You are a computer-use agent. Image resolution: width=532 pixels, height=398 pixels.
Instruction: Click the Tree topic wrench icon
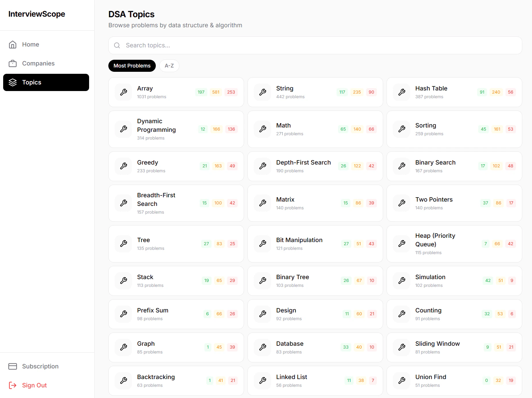point(124,244)
